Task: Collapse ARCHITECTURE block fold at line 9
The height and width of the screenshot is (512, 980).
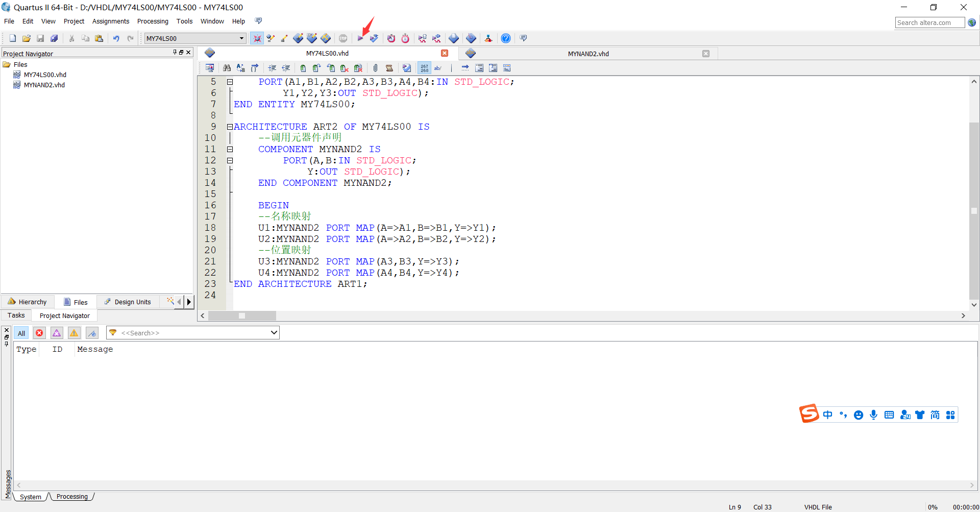Action: click(230, 127)
